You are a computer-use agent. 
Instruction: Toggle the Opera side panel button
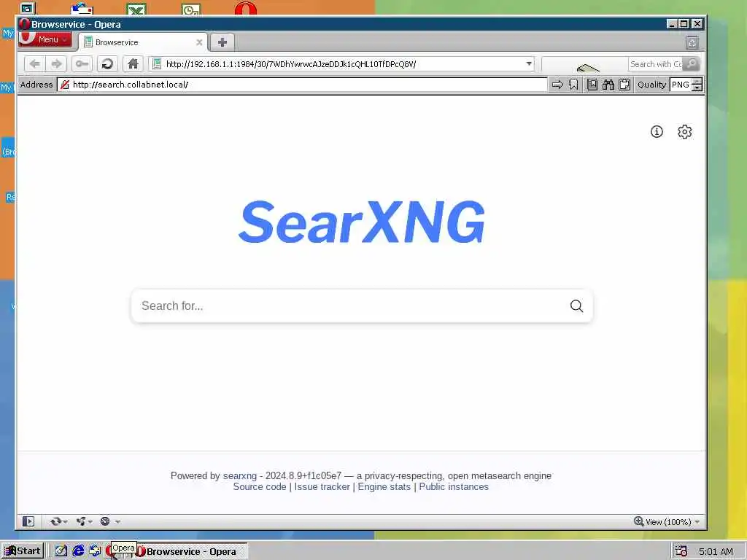[28, 521]
